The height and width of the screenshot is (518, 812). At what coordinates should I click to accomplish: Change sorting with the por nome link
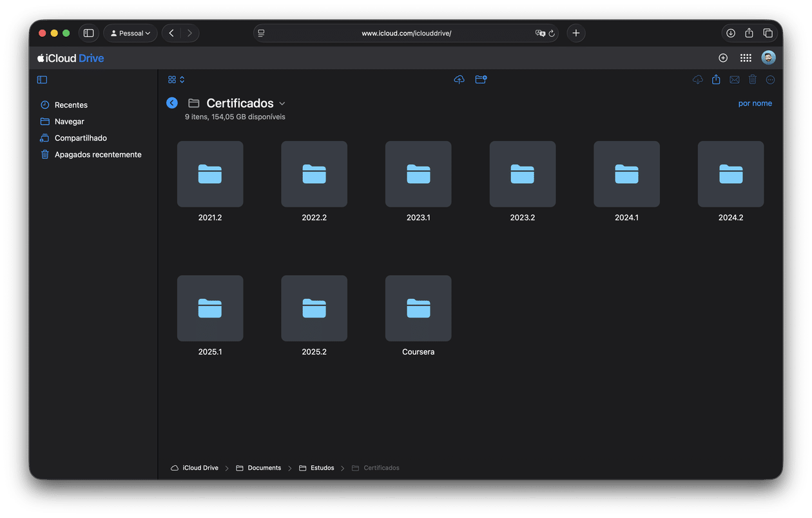tap(755, 103)
